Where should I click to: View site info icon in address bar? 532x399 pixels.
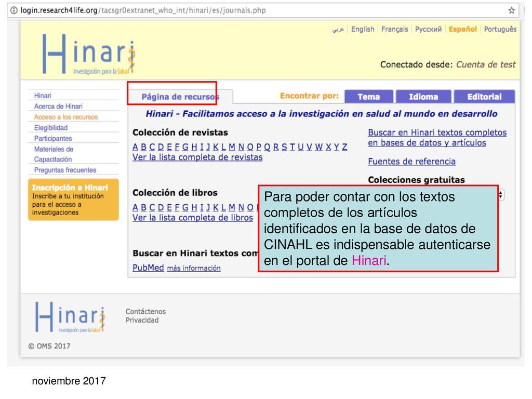pos(14,10)
